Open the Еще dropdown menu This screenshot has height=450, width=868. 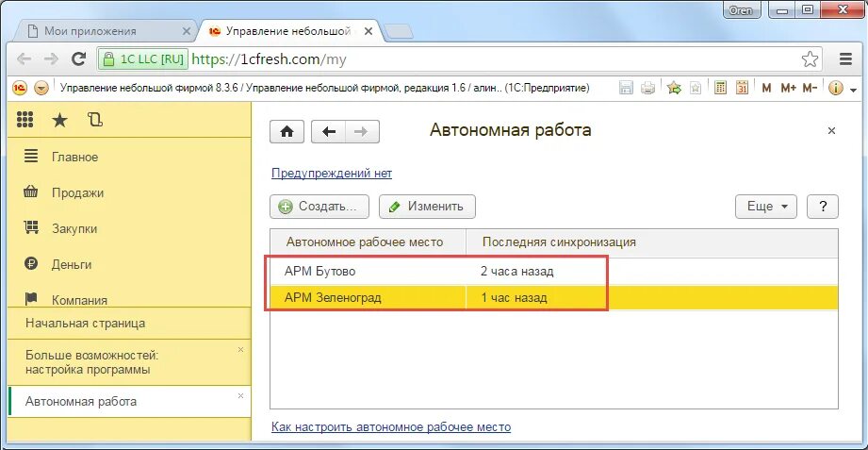(765, 207)
